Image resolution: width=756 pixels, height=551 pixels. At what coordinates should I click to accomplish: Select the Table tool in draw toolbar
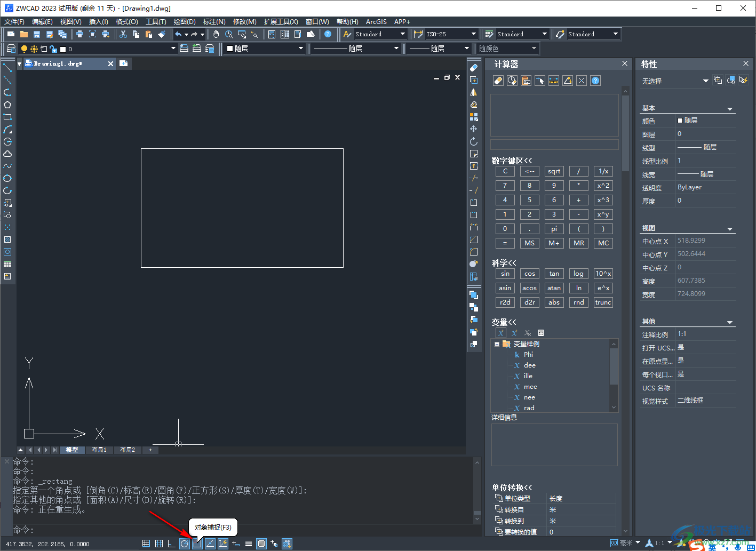pyautogui.click(x=7, y=264)
